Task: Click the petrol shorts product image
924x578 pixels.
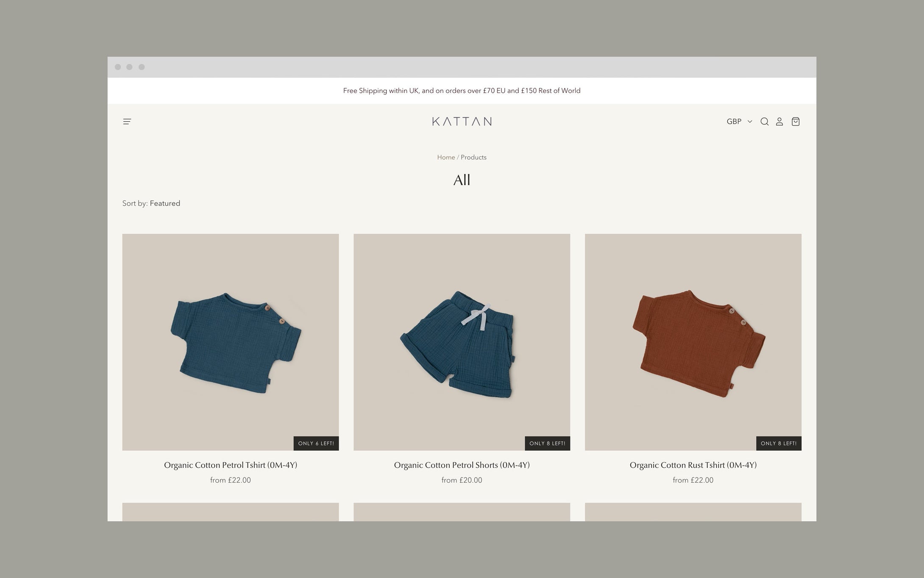Action: click(462, 342)
